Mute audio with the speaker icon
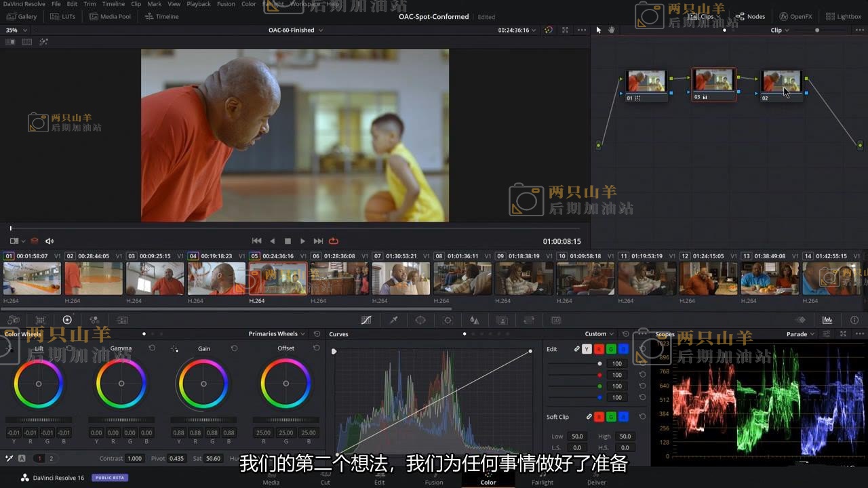 click(x=50, y=241)
